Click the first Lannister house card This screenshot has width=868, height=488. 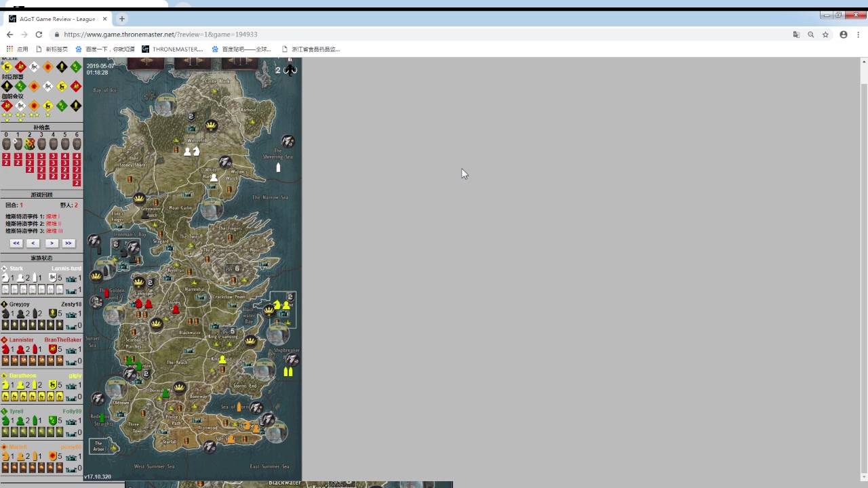click(5, 361)
